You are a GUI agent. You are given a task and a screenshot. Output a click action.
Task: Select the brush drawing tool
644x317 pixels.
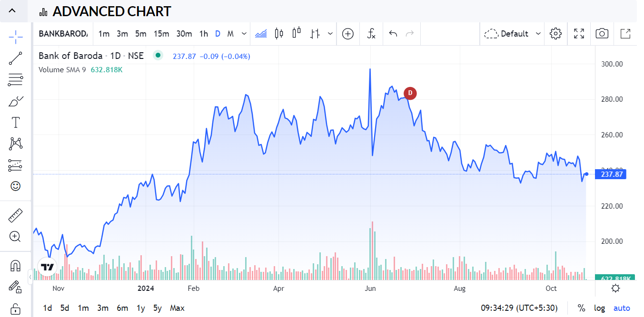[x=15, y=101]
